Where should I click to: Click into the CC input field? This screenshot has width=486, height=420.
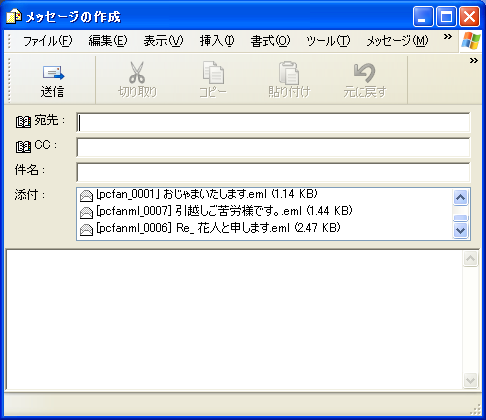click(x=273, y=147)
